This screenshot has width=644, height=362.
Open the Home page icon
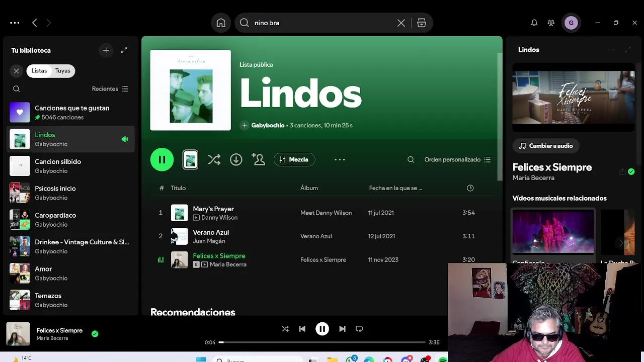[x=221, y=23]
